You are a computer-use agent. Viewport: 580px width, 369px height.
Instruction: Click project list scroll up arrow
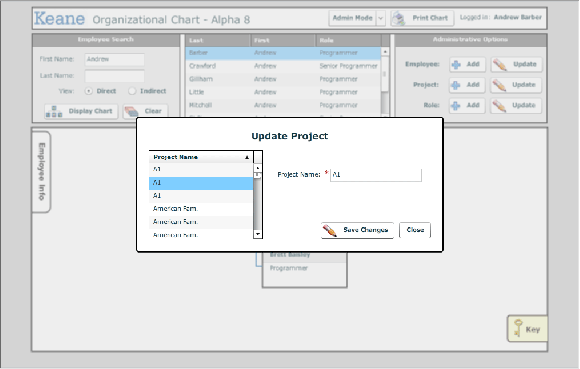tap(258, 168)
